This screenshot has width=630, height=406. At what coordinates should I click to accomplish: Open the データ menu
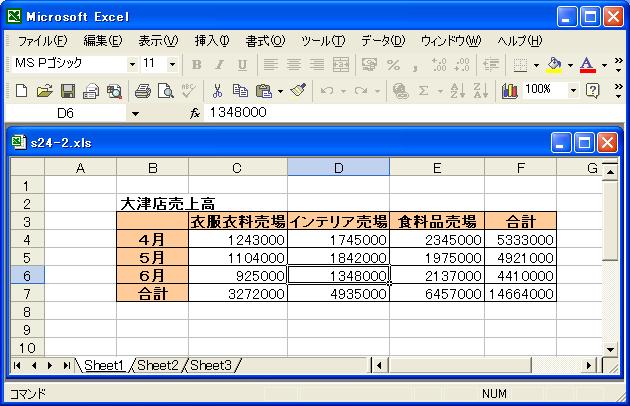[383, 41]
